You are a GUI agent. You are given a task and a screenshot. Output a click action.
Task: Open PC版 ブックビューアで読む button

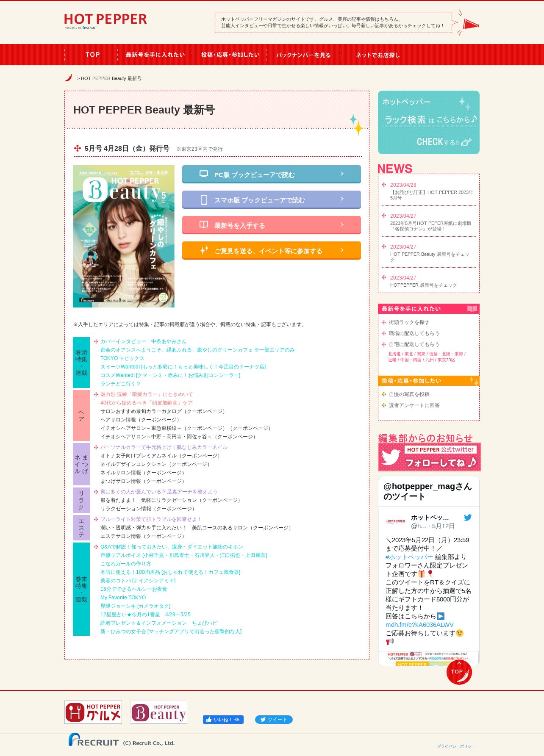point(272,174)
